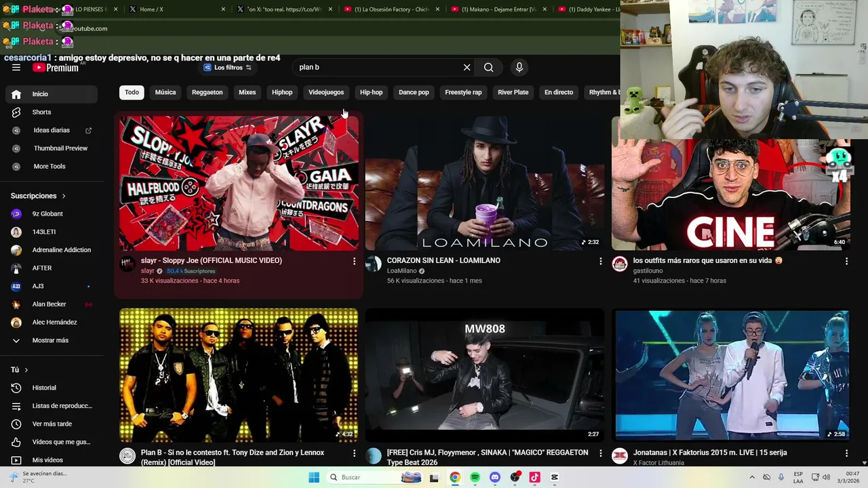Close the La Obsesión Factory browser tab
Image resolution: width=868 pixels, height=488 pixels.
(x=437, y=9)
